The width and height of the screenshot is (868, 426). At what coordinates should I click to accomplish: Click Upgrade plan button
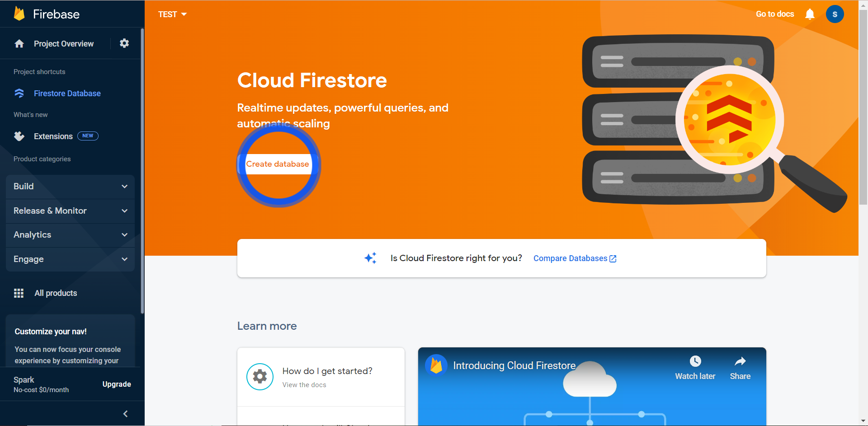117,384
